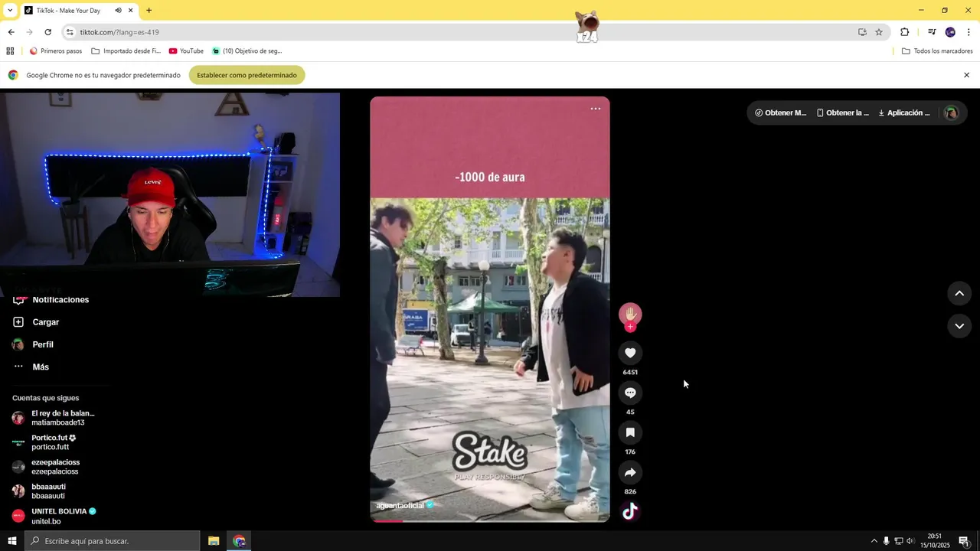Open the Chrome profile avatar
Image resolution: width=980 pixels, height=551 pixels.
pyautogui.click(x=950, y=32)
